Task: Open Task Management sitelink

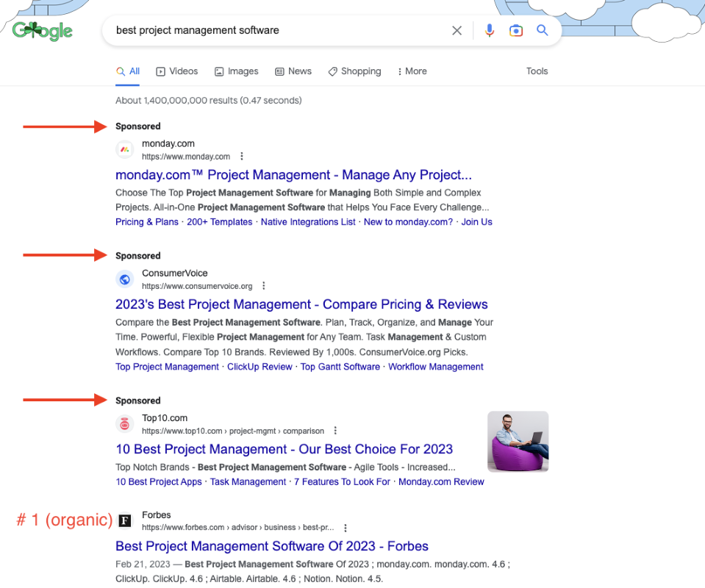Action: coord(248,482)
